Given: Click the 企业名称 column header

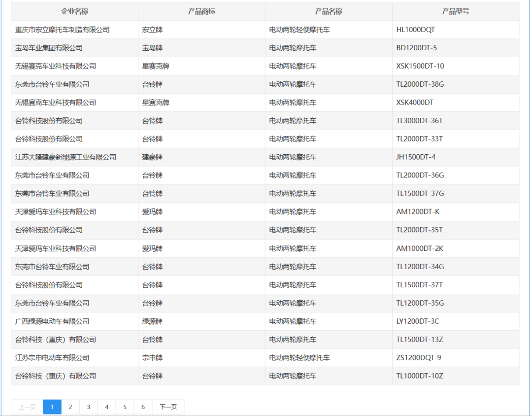Looking at the screenshot, I should 74,11.
